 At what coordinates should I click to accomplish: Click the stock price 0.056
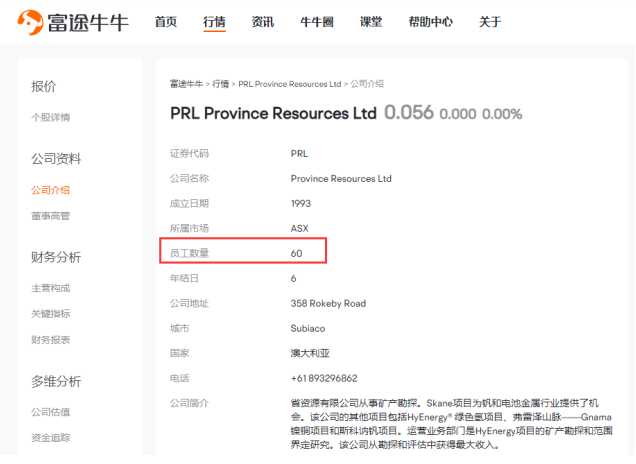coord(409,113)
